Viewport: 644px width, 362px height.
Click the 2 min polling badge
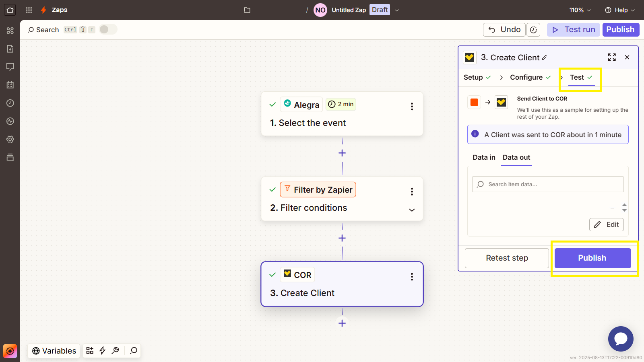pos(341,104)
